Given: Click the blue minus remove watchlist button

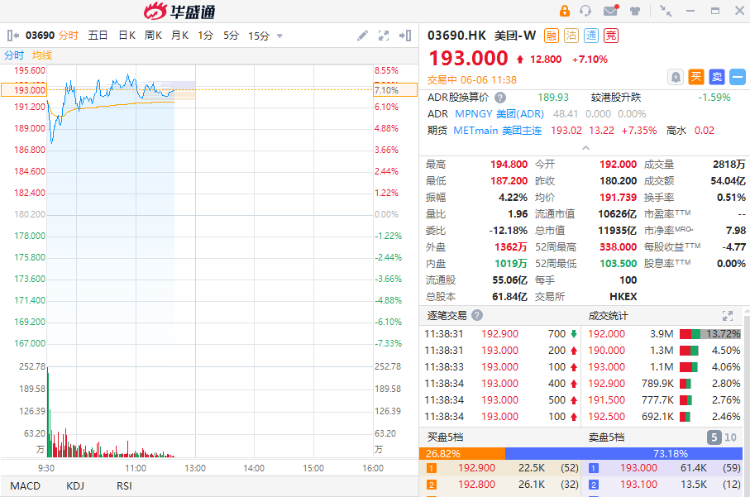Looking at the screenshot, I should [x=738, y=77].
